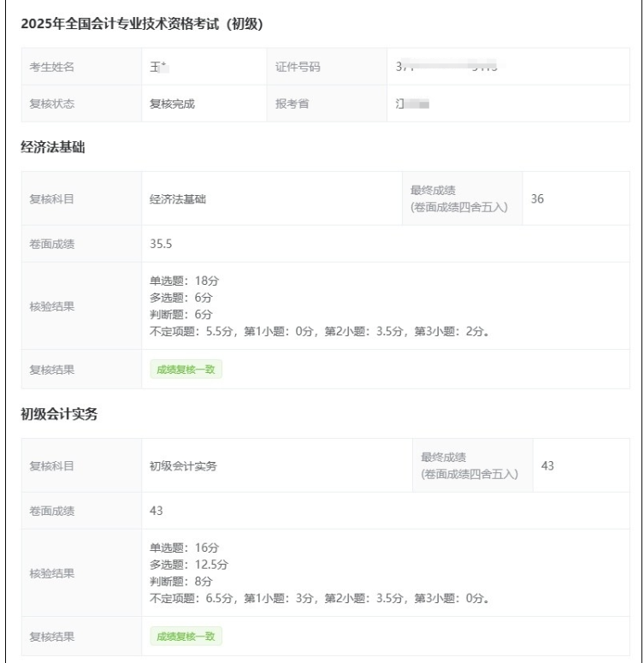Click the 报考省 label cell
The height and width of the screenshot is (663, 644).
tap(292, 104)
